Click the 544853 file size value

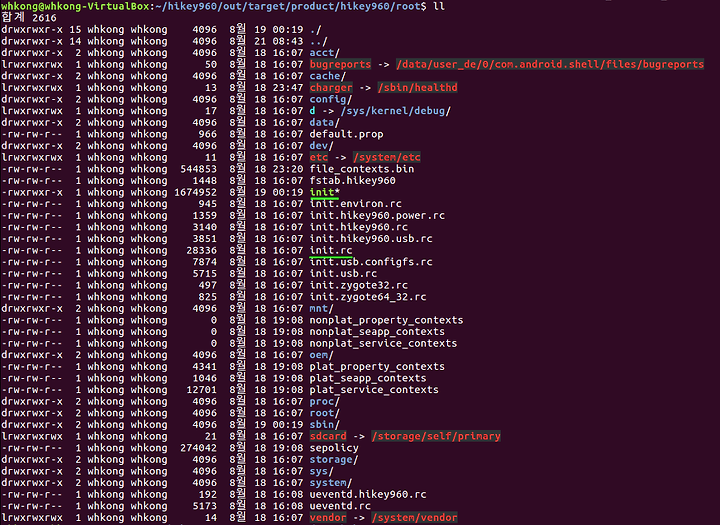pyautogui.click(x=198, y=169)
